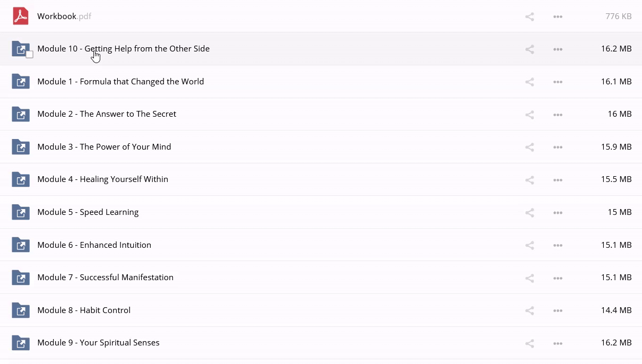Open Module 2 - The Answer to The Secret
This screenshot has width=642, height=364.
(x=107, y=114)
